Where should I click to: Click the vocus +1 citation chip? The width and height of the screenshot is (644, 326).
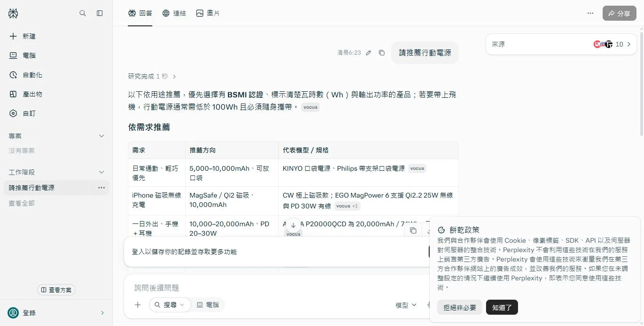click(x=347, y=206)
